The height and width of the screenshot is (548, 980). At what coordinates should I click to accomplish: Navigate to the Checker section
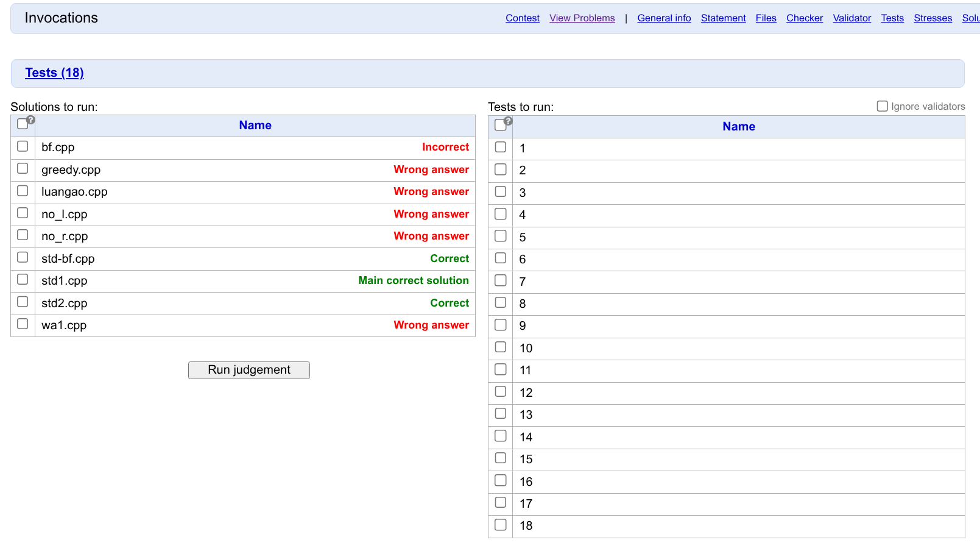coord(804,18)
